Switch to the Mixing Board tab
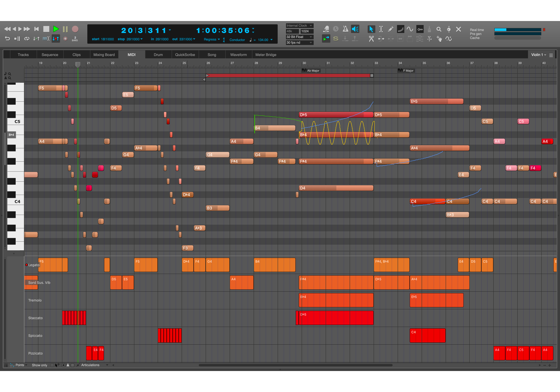 point(104,55)
